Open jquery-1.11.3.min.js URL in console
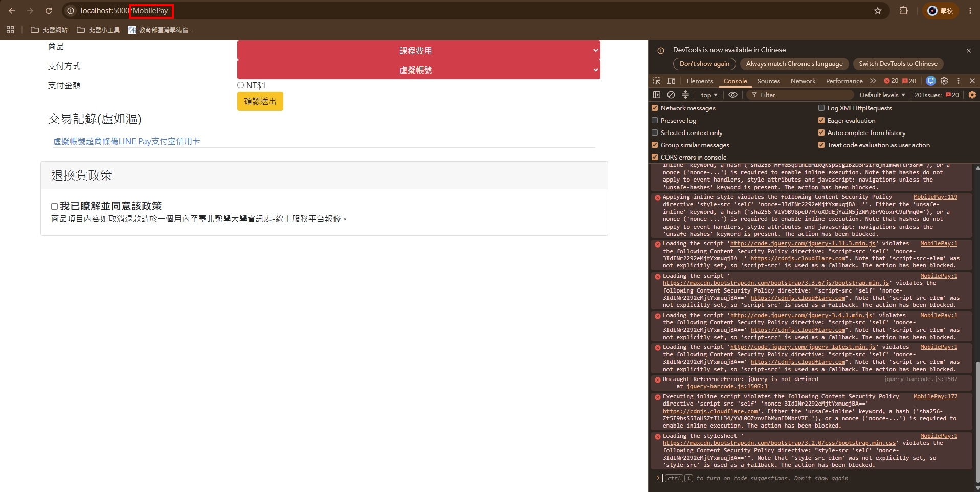980x492 pixels. point(803,243)
